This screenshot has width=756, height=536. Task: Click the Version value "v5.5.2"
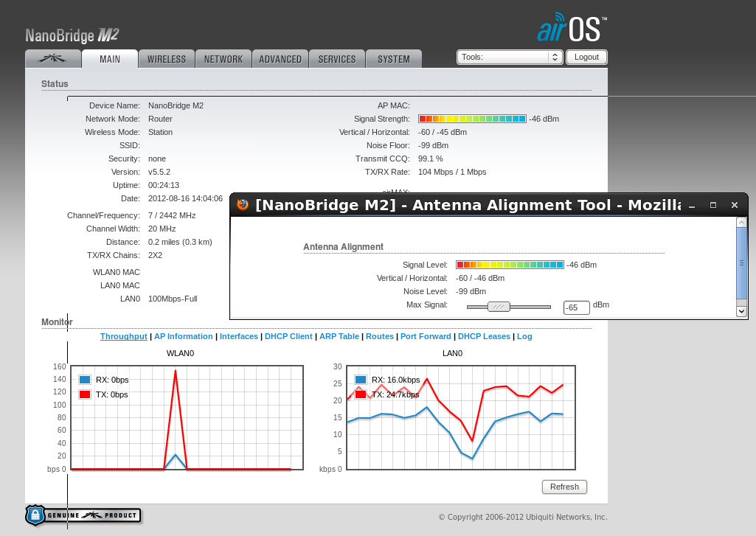pyautogui.click(x=159, y=172)
